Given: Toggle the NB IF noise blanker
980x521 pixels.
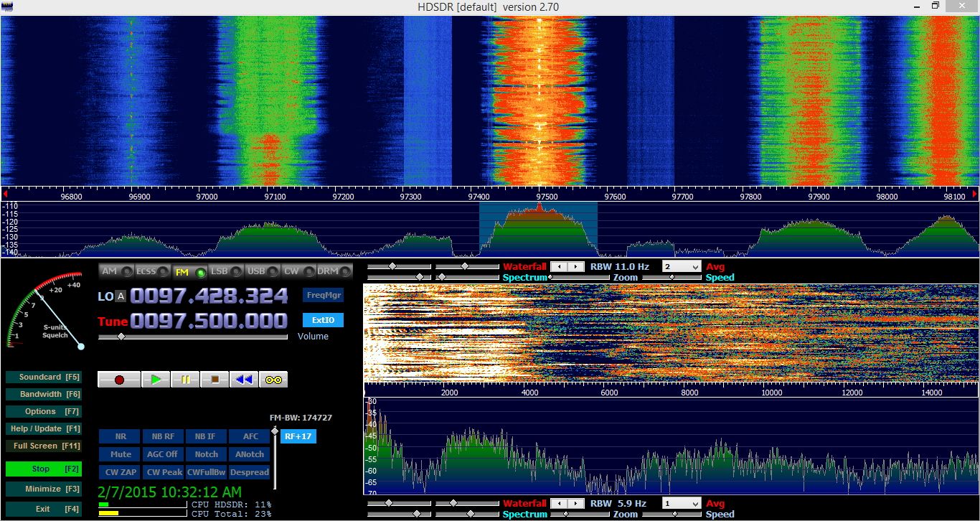Looking at the screenshot, I should click(206, 436).
